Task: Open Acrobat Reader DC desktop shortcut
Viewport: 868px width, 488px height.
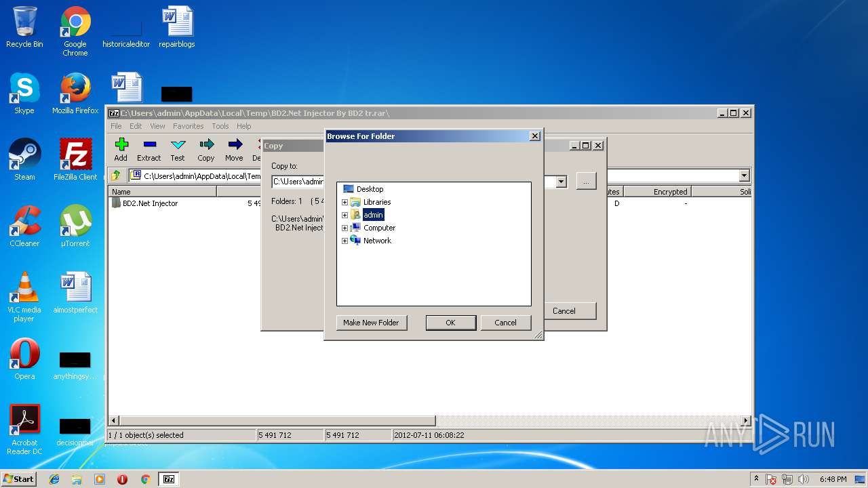Action: 24,430
